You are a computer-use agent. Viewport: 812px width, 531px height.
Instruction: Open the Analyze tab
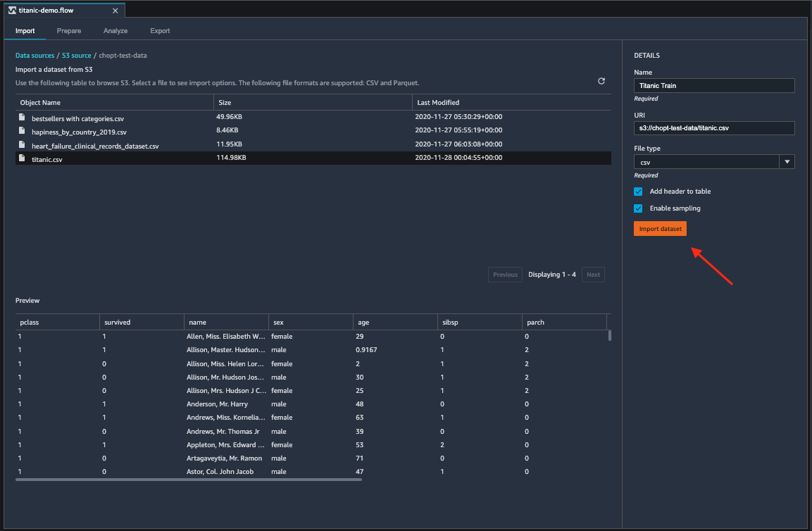(x=115, y=31)
